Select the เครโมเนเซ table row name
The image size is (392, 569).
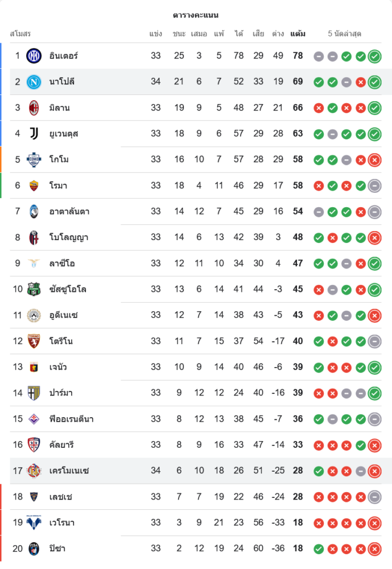point(69,471)
